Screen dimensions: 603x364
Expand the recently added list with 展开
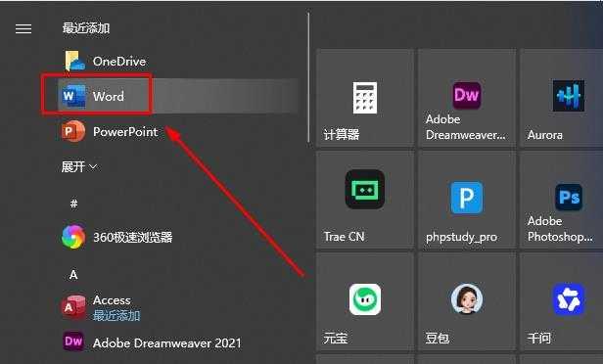pyautogui.click(x=79, y=166)
